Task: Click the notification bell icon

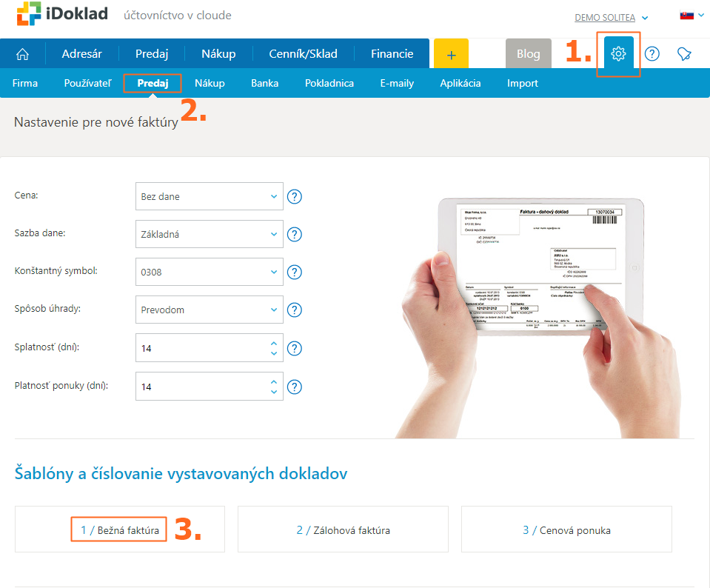Action: pyautogui.click(x=684, y=54)
